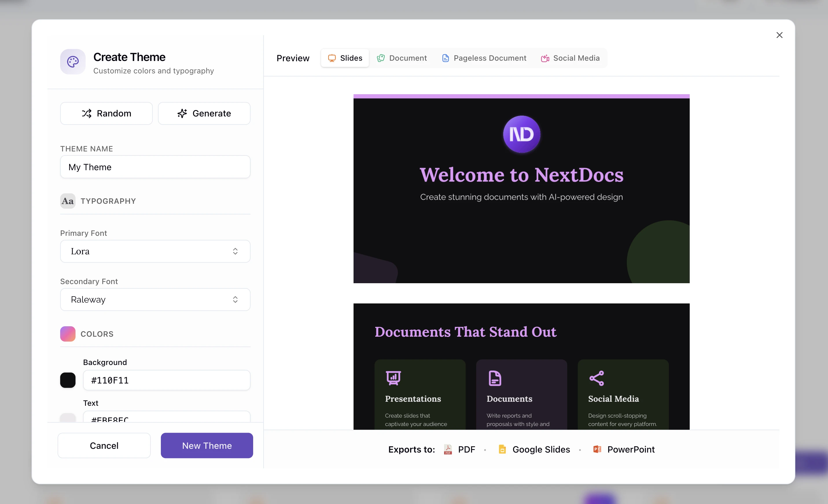Click the Theme Name input field
This screenshot has width=828, height=504.
155,167
